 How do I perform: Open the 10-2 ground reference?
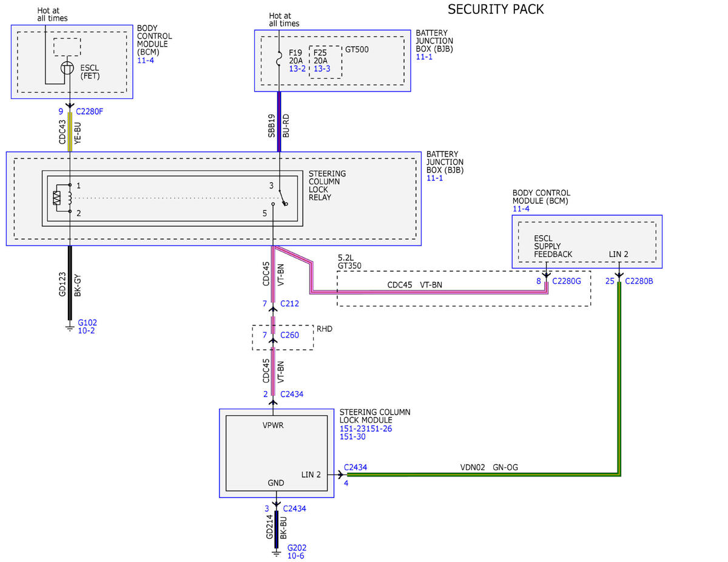click(x=86, y=331)
